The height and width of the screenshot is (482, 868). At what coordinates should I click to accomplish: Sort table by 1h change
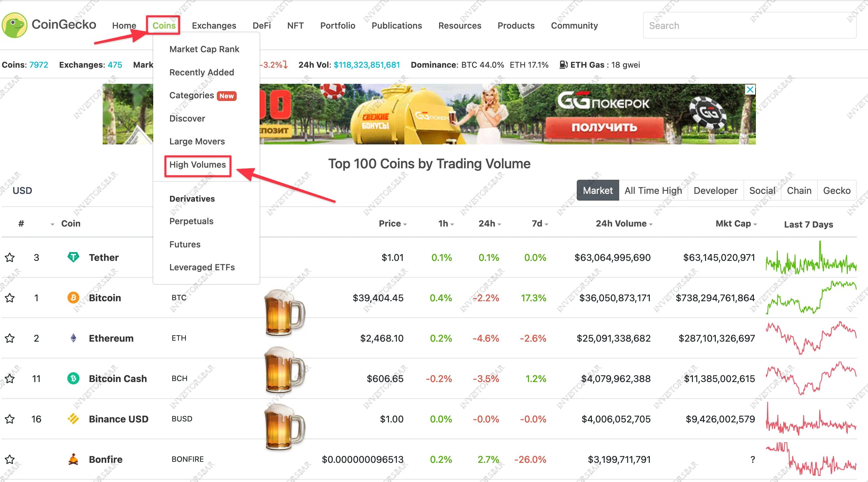click(x=446, y=223)
